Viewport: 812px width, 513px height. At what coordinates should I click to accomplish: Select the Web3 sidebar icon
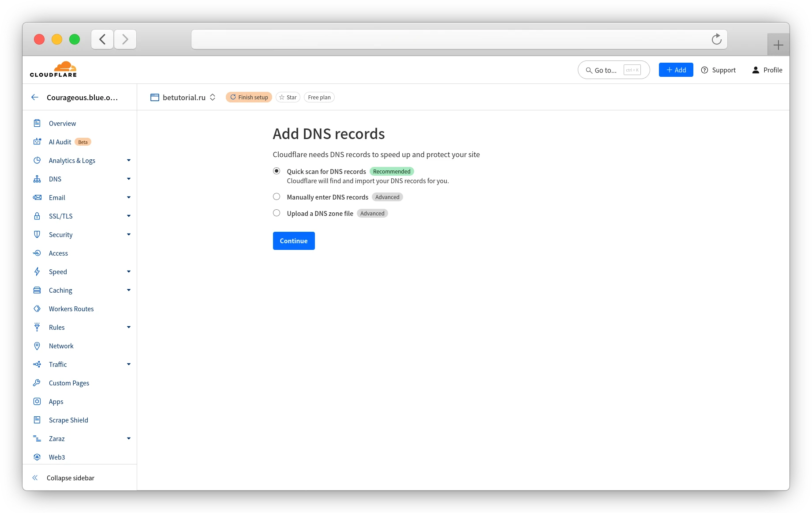(x=37, y=457)
